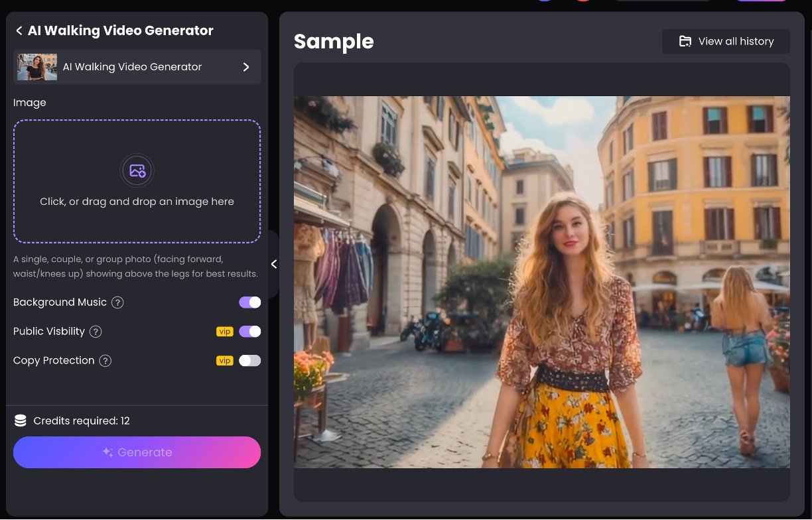This screenshot has height=520, width=812.
Task: Click the folder icon in View all history
Action: pyautogui.click(x=685, y=41)
